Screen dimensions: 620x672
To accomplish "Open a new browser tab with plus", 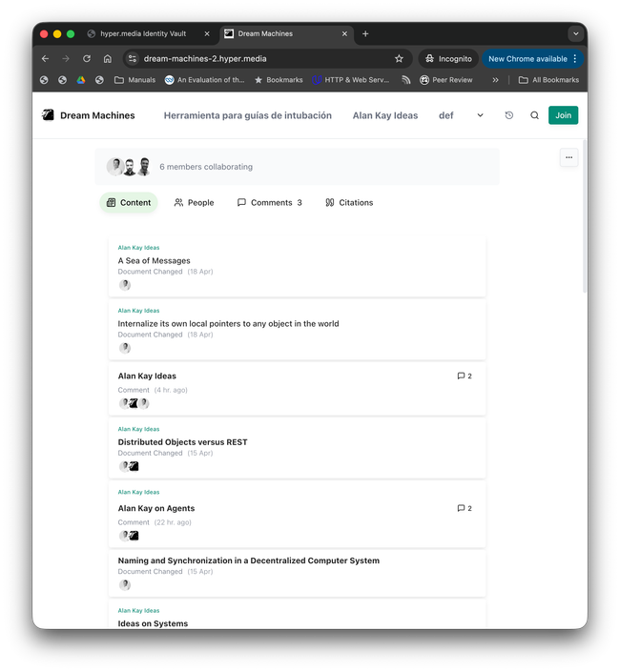I will click(x=365, y=33).
